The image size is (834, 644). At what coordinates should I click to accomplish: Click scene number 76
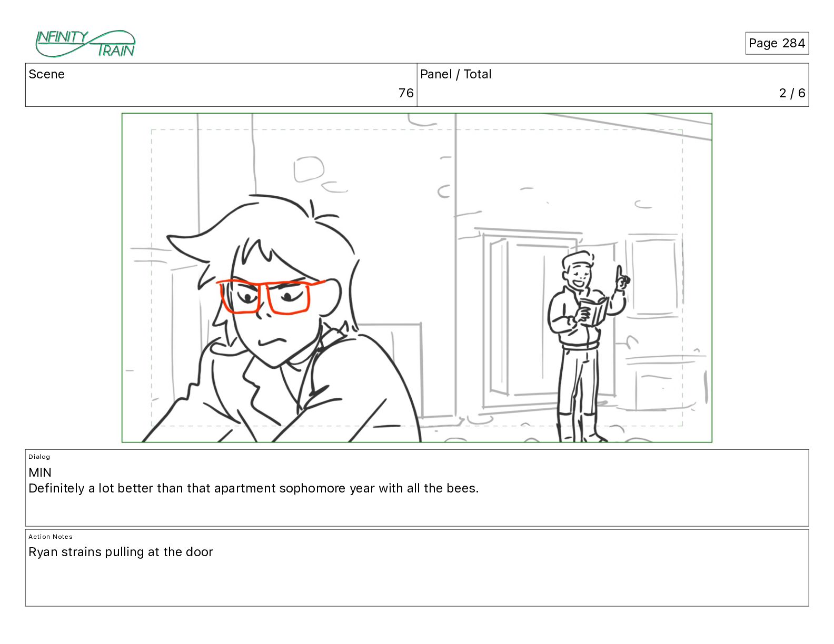(406, 93)
